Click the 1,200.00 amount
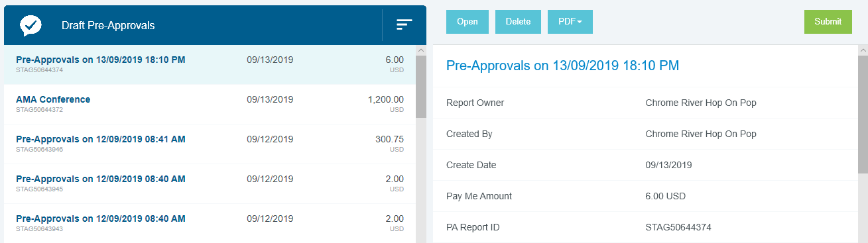Screen dimensions: 868x243 point(385,99)
